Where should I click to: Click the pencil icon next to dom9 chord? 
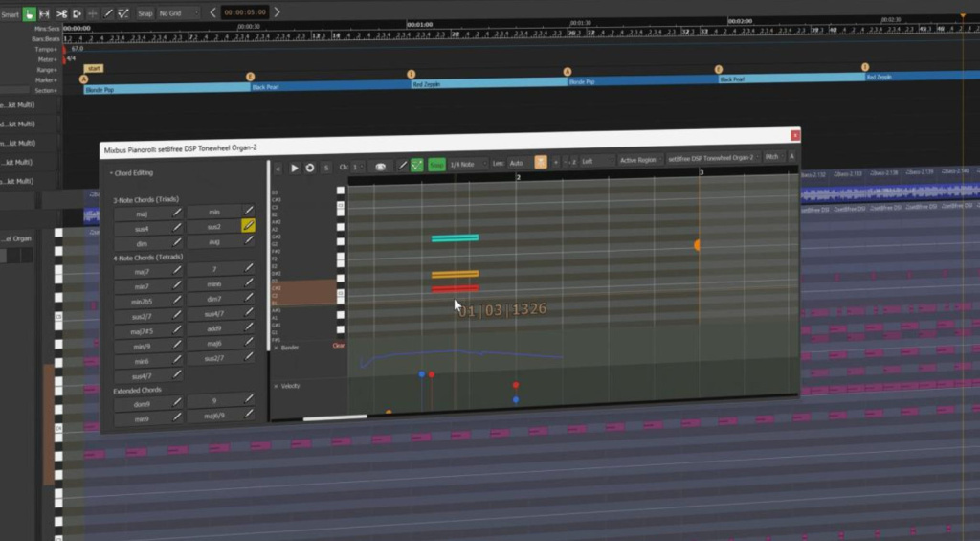click(x=177, y=402)
